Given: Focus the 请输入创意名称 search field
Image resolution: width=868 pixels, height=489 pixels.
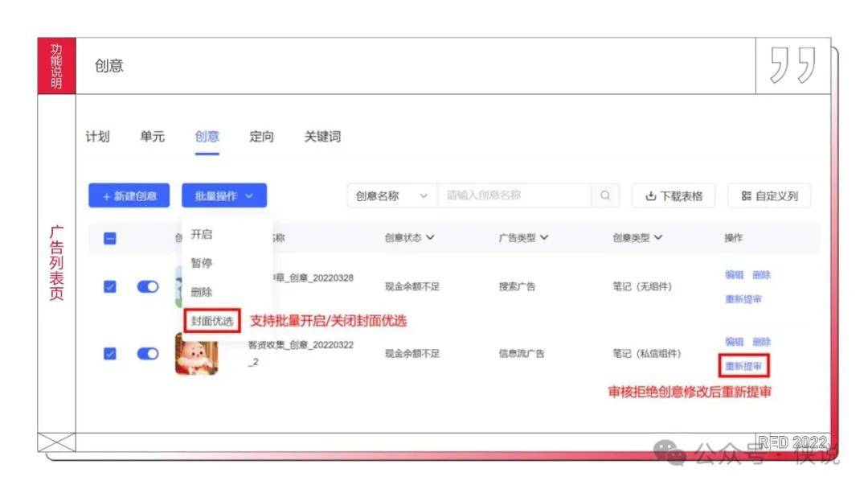Looking at the screenshot, I should [514, 195].
